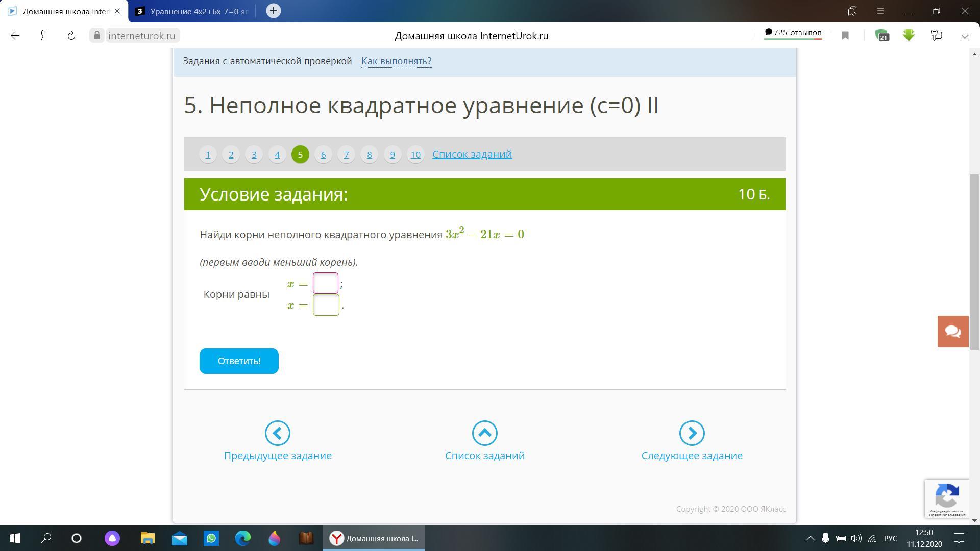Open WhatsApp from the taskbar
This screenshot has width=980, height=551.
coord(211,538)
